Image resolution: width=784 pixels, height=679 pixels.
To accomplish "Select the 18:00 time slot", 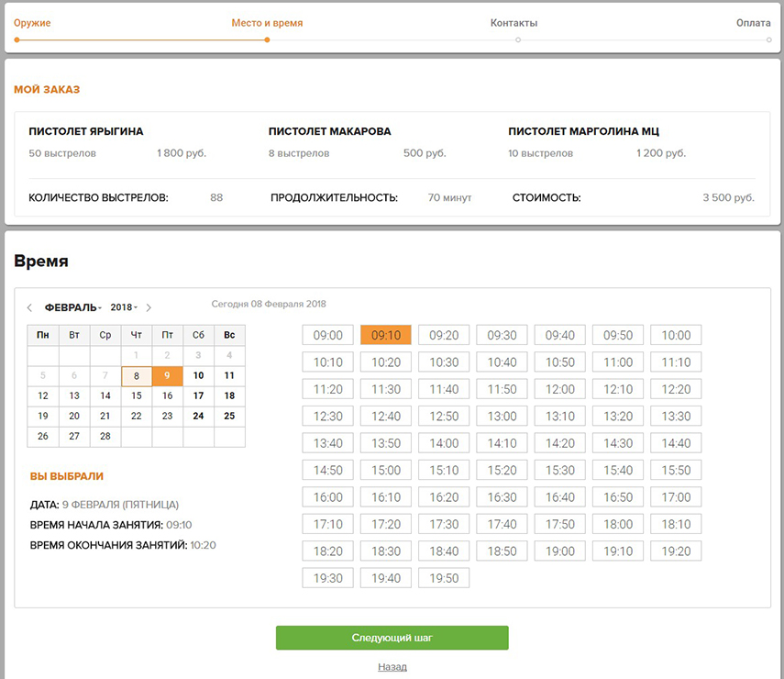I will click(618, 524).
